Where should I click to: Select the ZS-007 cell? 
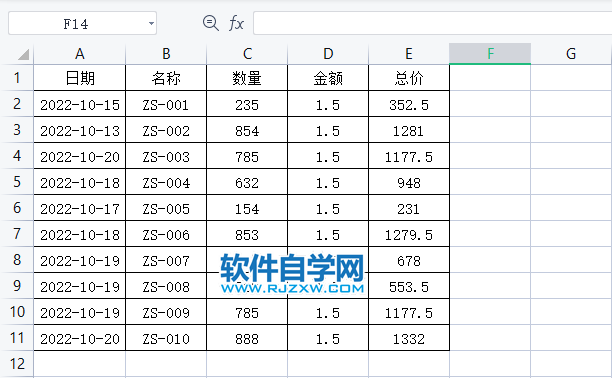point(166,260)
